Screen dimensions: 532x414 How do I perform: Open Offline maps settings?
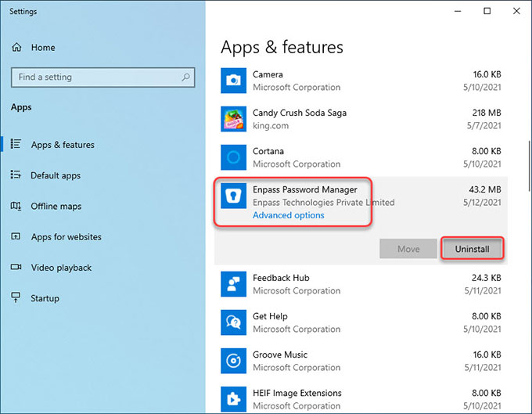click(x=56, y=207)
